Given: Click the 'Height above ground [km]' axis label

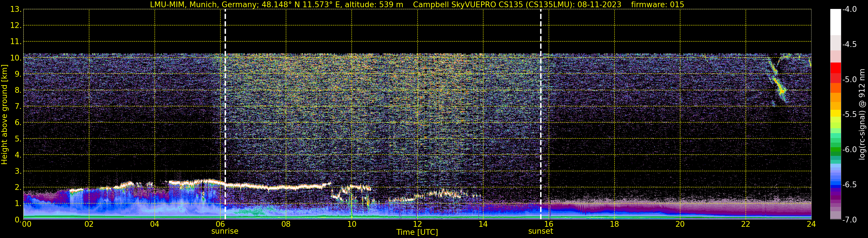Looking at the screenshot, I should [4, 115].
